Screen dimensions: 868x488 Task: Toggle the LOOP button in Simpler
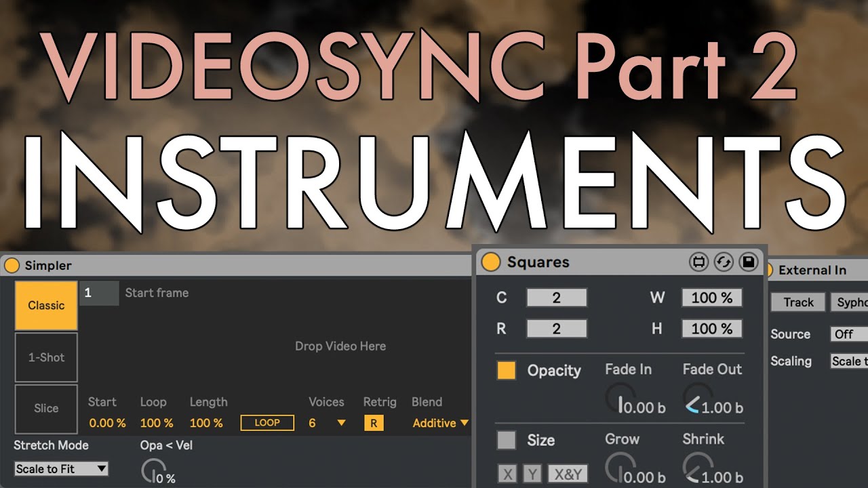267,423
